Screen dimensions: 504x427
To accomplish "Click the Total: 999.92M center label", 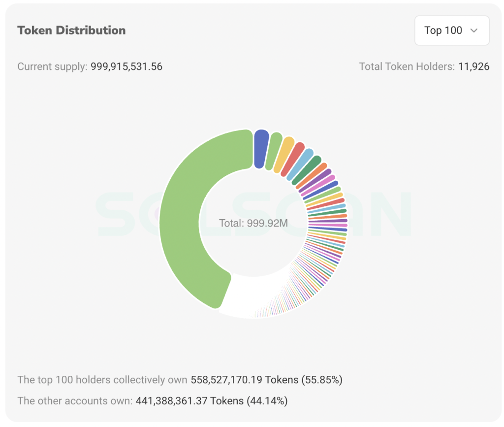I will click(x=253, y=223).
